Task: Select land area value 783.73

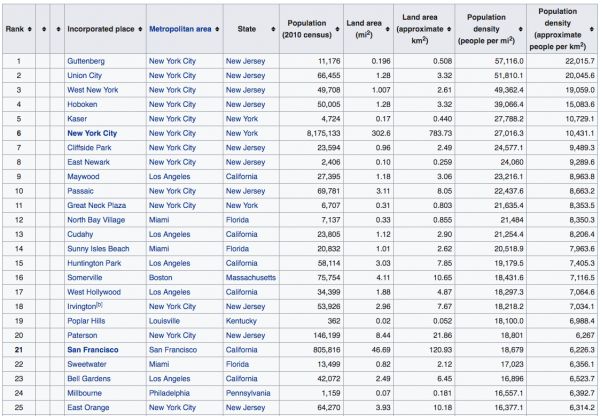Action: pos(440,134)
